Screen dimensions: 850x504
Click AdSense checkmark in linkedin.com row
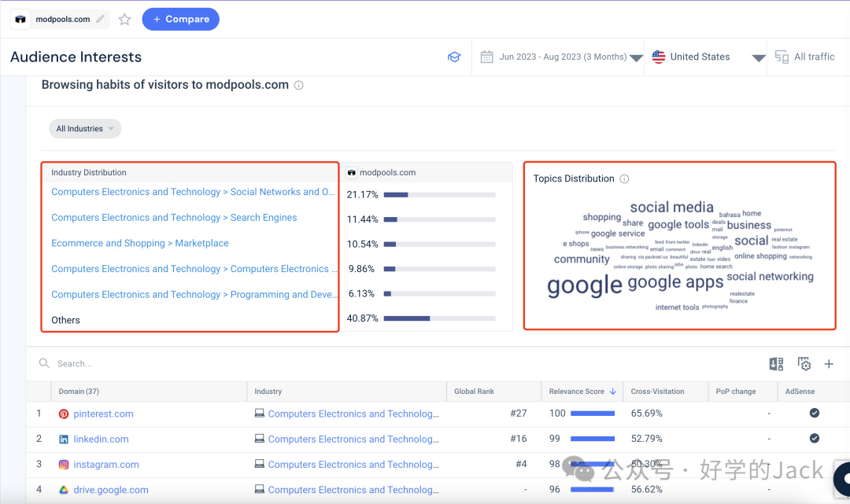pos(815,439)
